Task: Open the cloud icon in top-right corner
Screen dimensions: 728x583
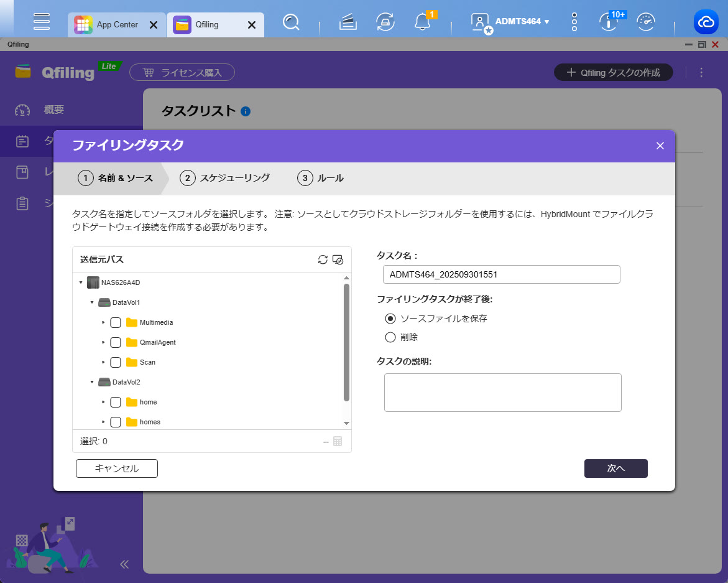Action: click(706, 22)
